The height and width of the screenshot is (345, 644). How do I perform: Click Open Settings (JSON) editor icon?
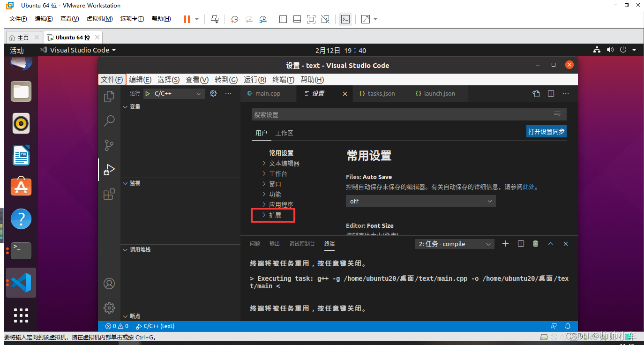coord(536,94)
